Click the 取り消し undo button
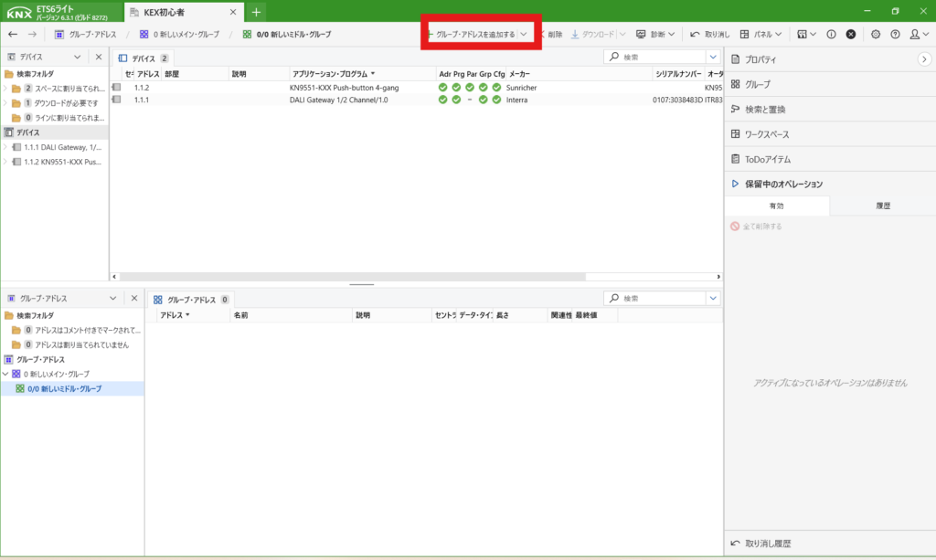The height and width of the screenshot is (560, 936). [x=707, y=34]
